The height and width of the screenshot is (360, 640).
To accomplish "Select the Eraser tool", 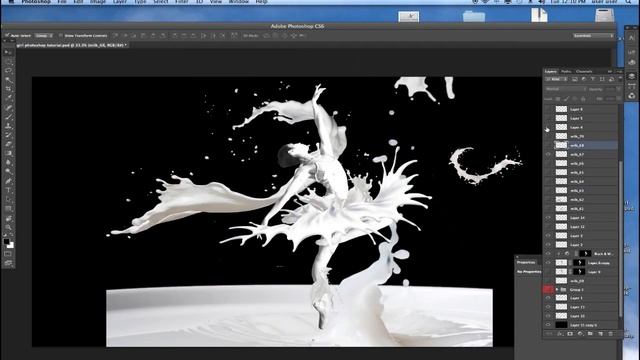I will 8,144.
